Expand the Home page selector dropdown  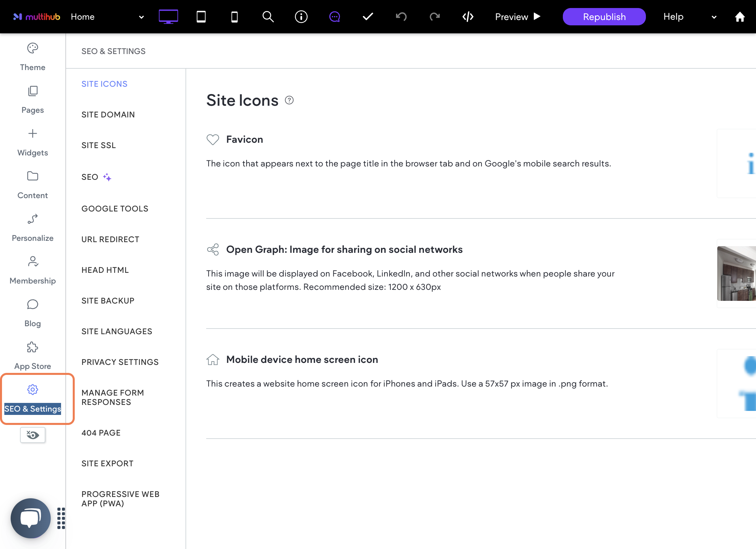107,17
